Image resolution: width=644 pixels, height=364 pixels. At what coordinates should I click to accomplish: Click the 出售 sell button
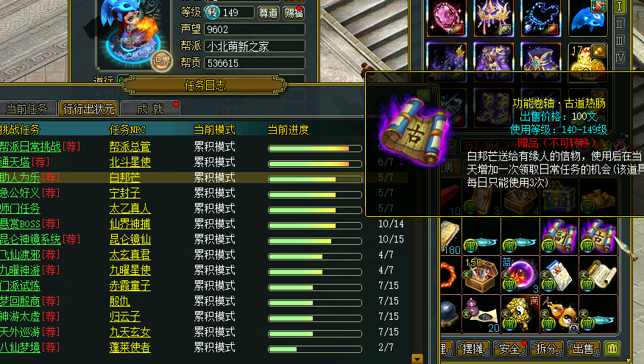[x=583, y=349]
